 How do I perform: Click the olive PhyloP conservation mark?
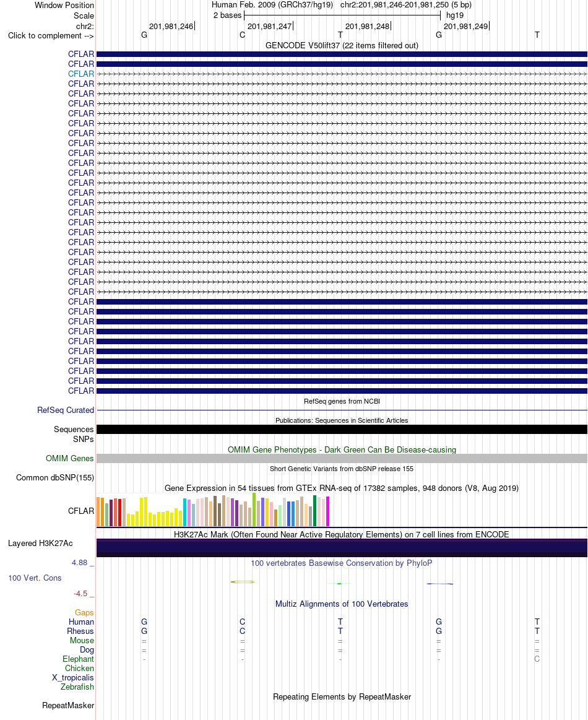243,582
